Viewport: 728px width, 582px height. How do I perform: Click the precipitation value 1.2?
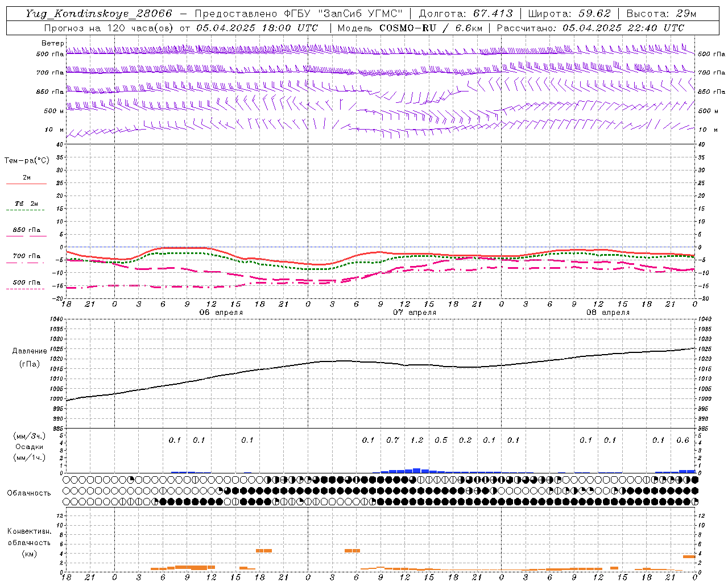417,440
